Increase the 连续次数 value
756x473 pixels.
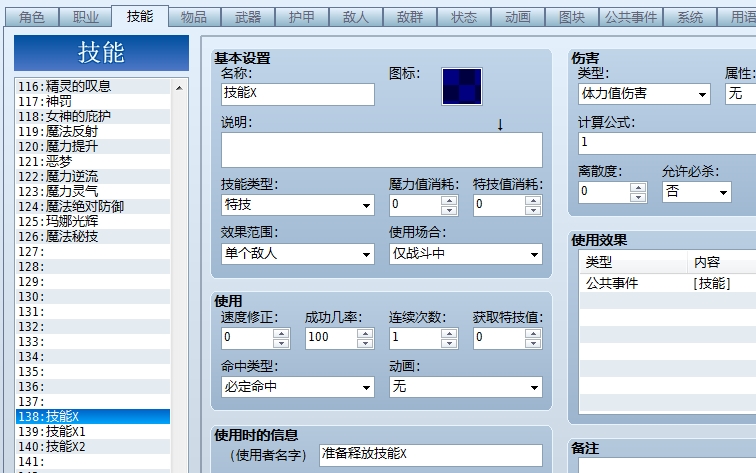point(449,334)
